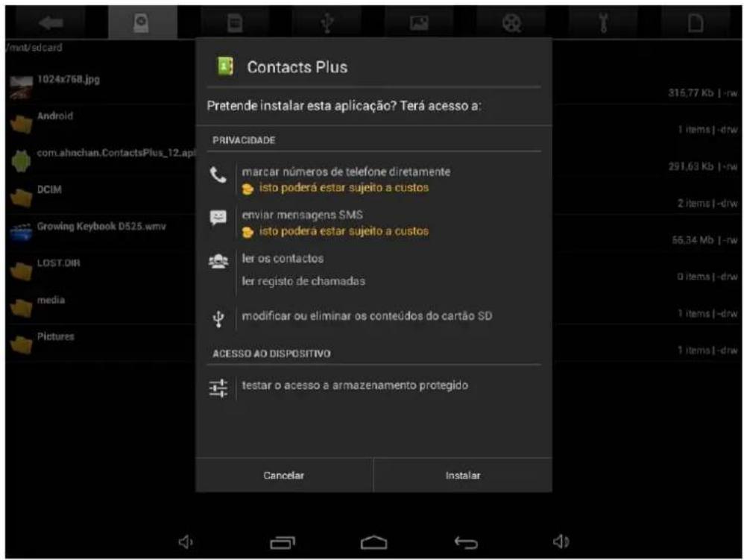Switch to the USB storage tab icon

(x=327, y=23)
